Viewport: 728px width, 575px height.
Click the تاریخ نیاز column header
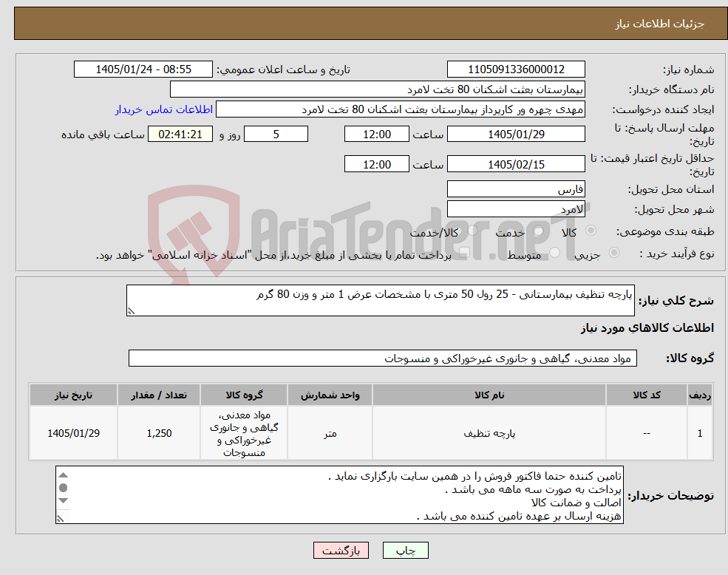(73, 395)
